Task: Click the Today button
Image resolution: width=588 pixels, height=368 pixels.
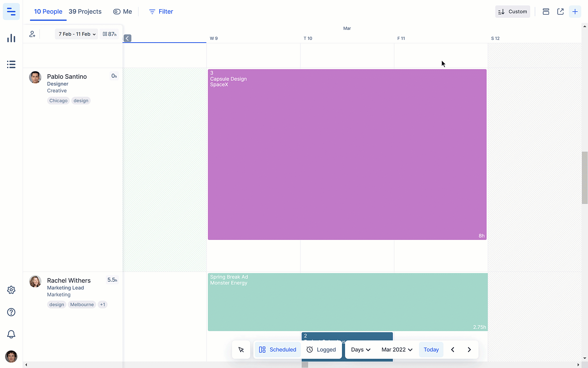Action: click(431, 349)
